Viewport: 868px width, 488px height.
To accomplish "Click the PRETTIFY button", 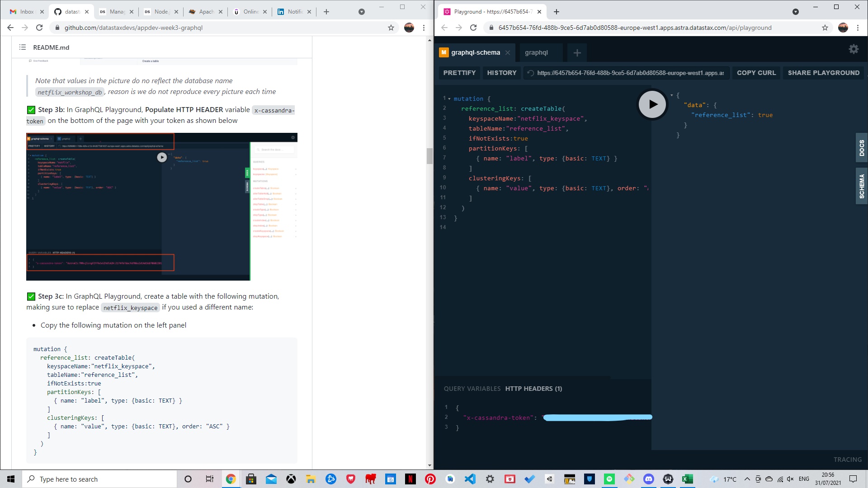I will click(459, 73).
